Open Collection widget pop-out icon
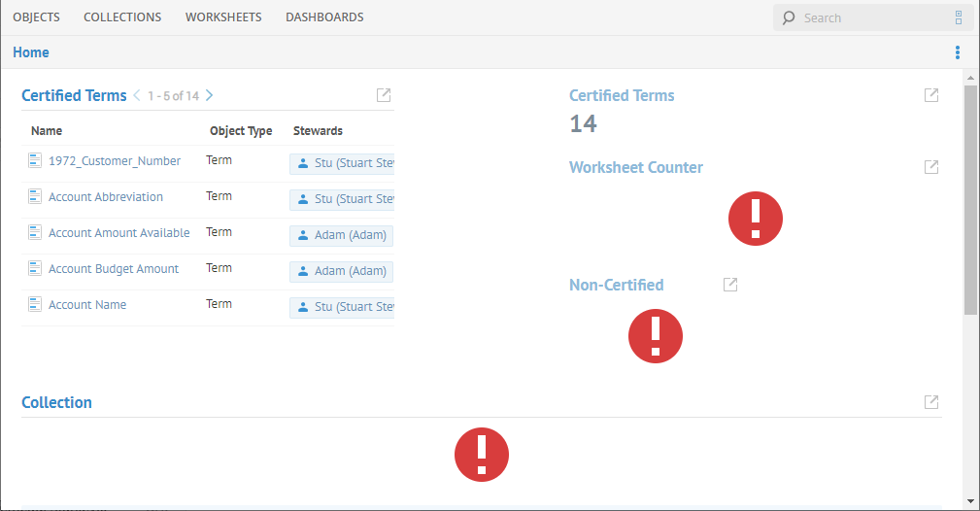Image resolution: width=980 pixels, height=511 pixels. (930, 402)
